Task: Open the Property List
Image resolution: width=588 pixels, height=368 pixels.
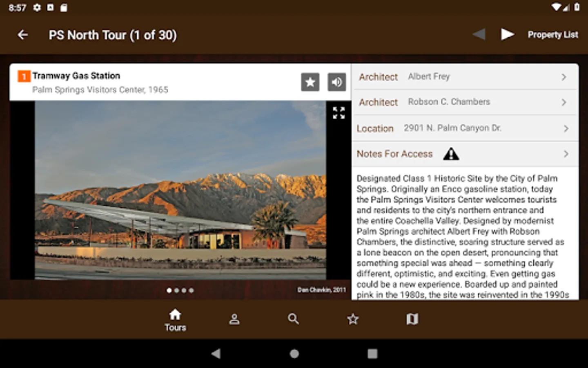Action: [x=553, y=35]
